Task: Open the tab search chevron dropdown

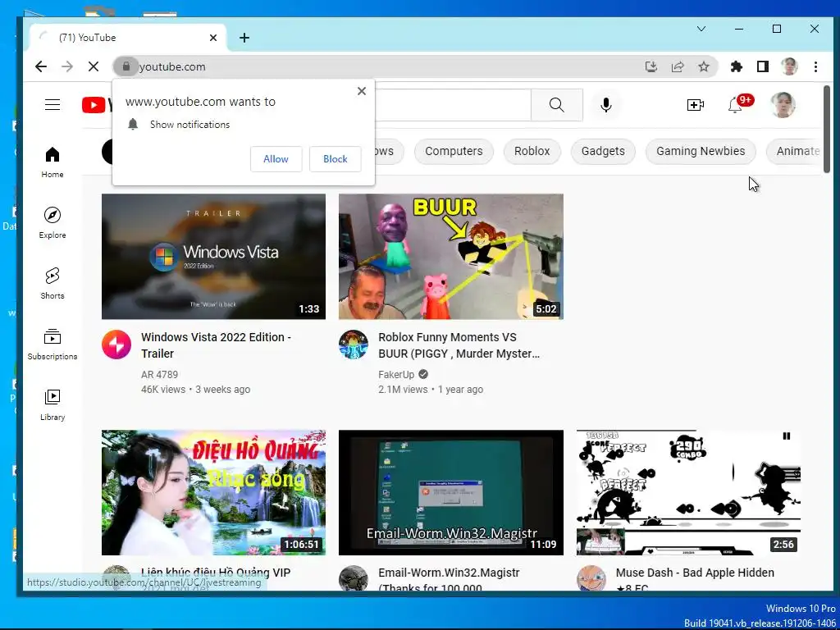Action: pyautogui.click(x=701, y=29)
